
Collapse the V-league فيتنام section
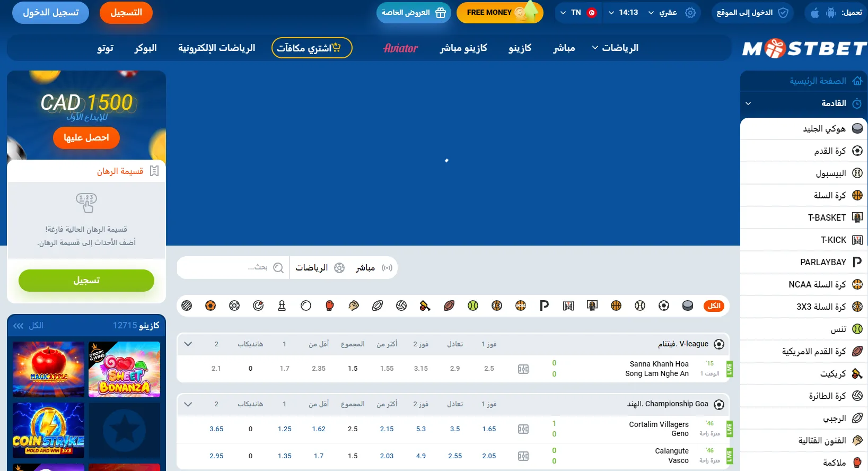point(188,344)
